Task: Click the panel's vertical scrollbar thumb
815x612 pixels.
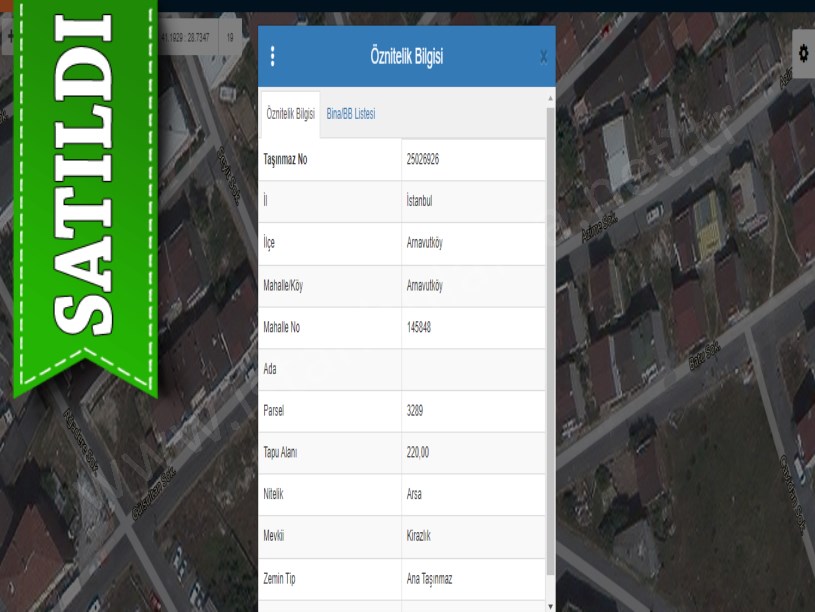Action: coord(550,340)
